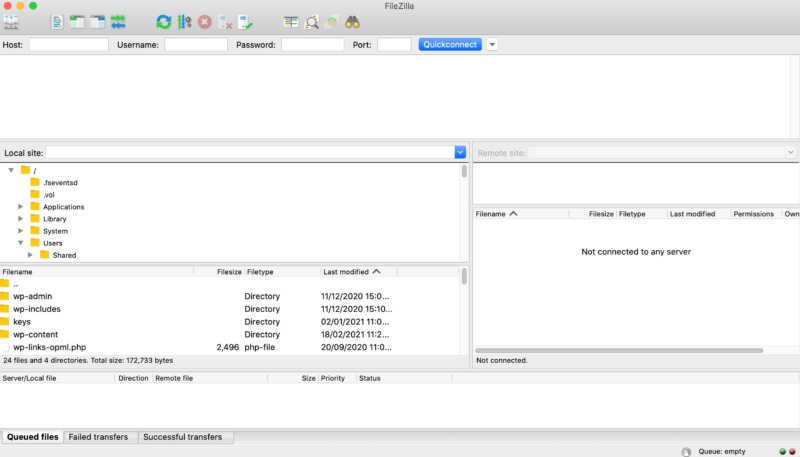Image resolution: width=800 pixels, height=457 pixels.
Task: Click the Host input field
Action: point(68,45)
